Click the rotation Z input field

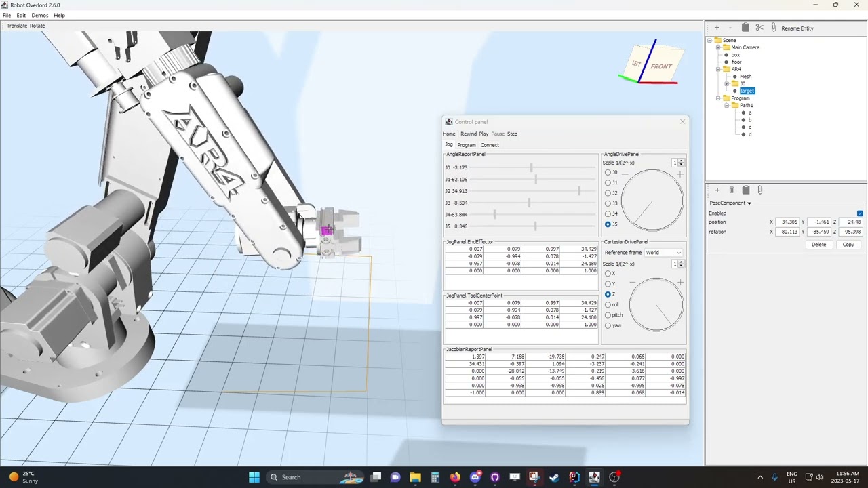pyautogui.click(x=851, y=232)
